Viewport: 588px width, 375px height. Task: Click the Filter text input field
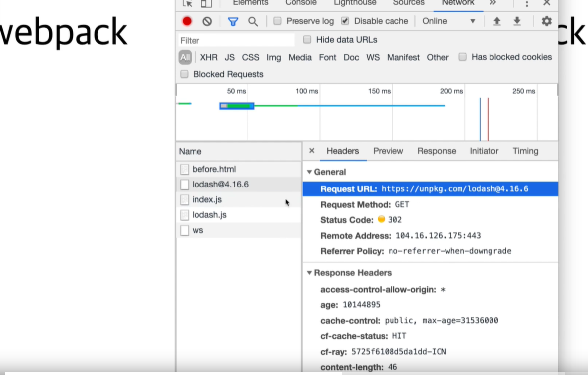tap(236, 40)
